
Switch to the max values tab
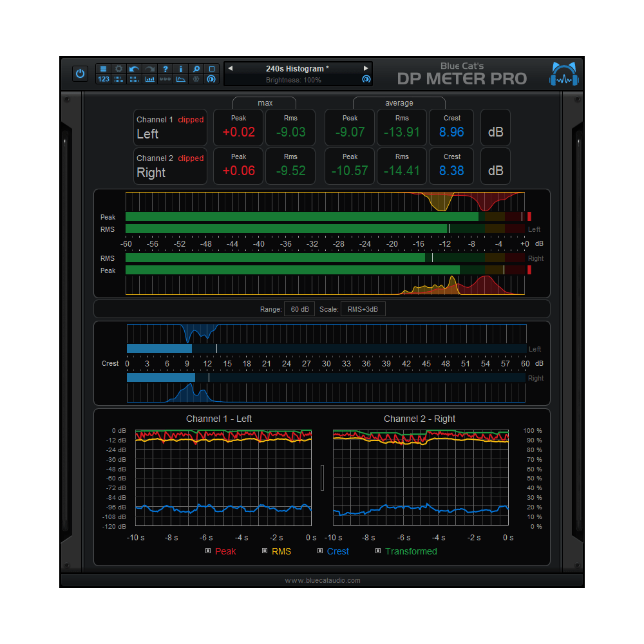pos(265,102)
